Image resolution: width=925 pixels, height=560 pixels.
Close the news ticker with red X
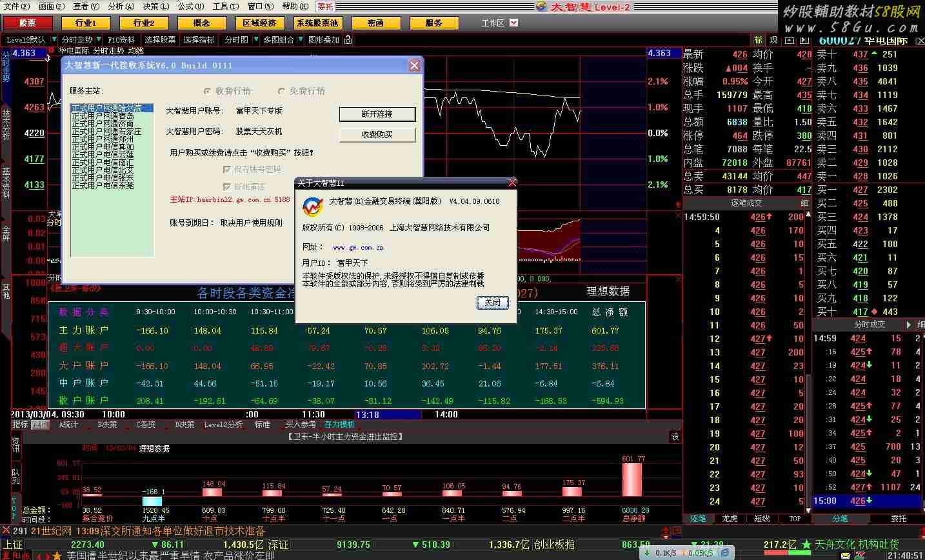(6, 531)
